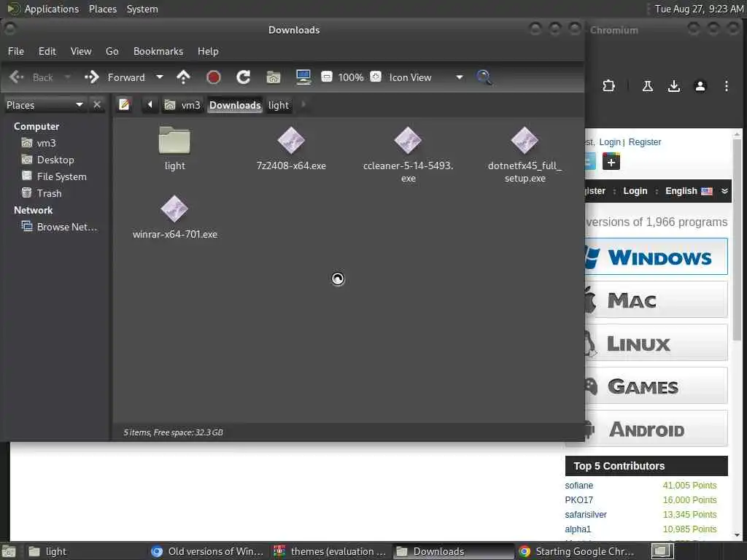The width and height of the screenshot is (747, 560).
Task: Switch to themes (evaluation) taskbar window
Action: (x=331, y=551)
